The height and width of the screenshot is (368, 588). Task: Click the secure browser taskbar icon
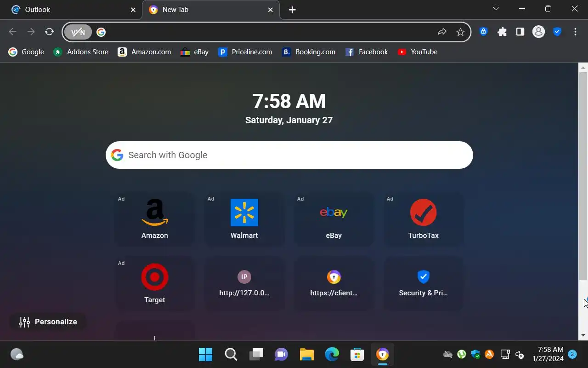click(382, 354)
